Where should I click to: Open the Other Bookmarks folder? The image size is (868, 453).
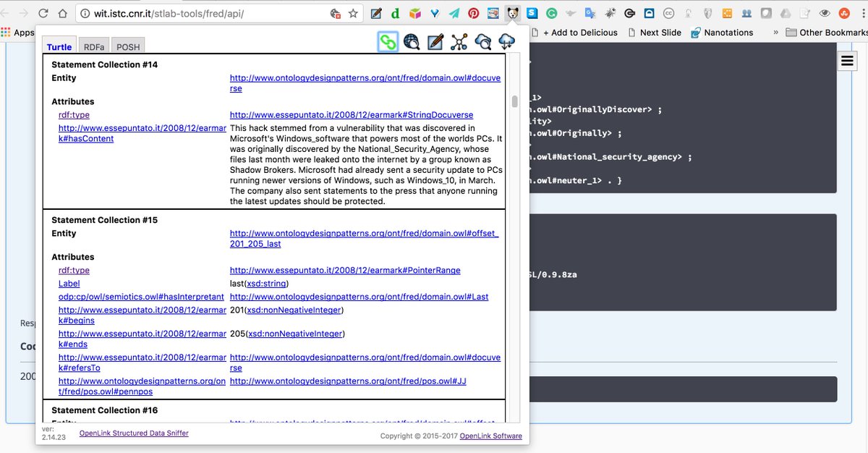coord(826,33)
